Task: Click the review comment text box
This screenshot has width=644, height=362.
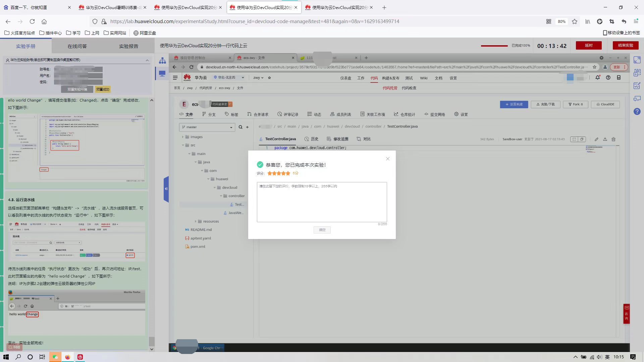Action: click(322, 202)
